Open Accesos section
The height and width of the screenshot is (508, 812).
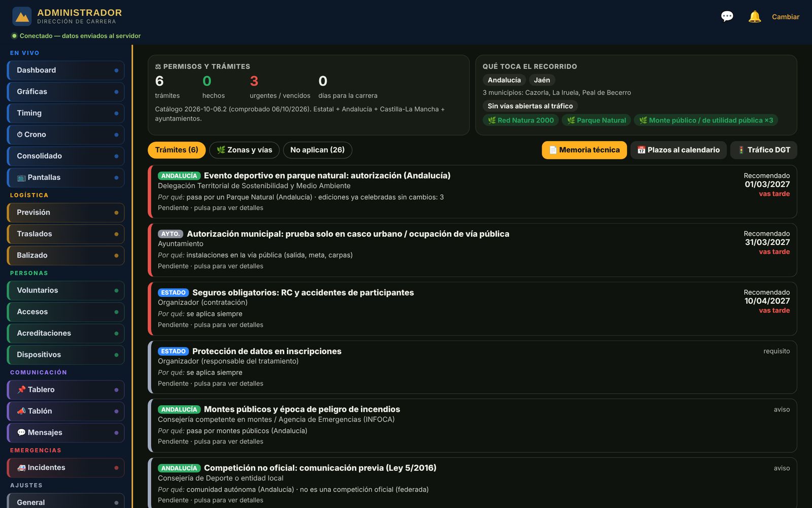coord(65,312)
